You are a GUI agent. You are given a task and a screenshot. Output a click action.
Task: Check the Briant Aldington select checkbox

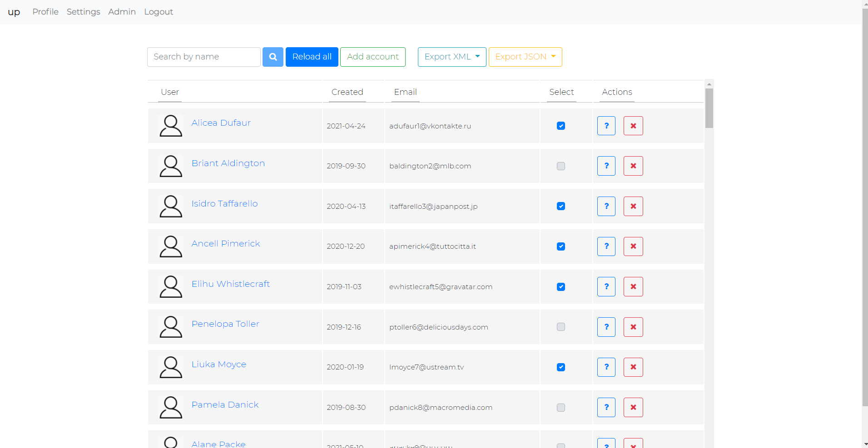point(561,166)
